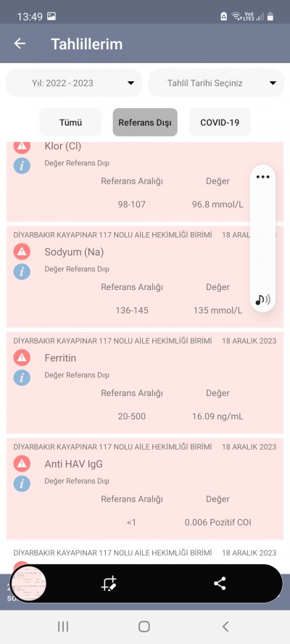The width and height of the screenshot is (290, 644).
Task: Share the captured screenshot
Action: point(220,584)
